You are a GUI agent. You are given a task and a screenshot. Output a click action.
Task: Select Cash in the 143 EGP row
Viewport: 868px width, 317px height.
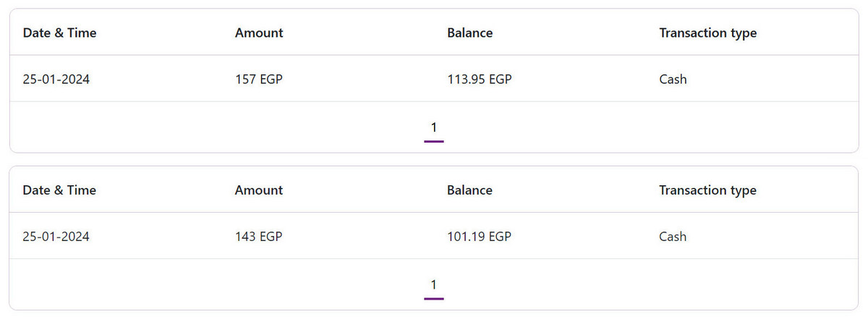tap(673, 237)
